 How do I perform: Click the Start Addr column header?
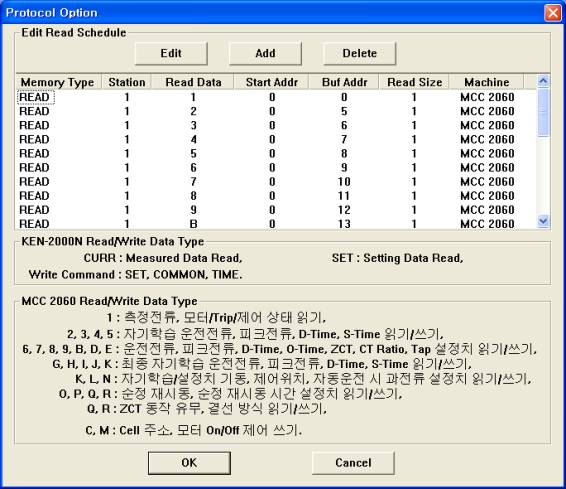click(272, 82)
